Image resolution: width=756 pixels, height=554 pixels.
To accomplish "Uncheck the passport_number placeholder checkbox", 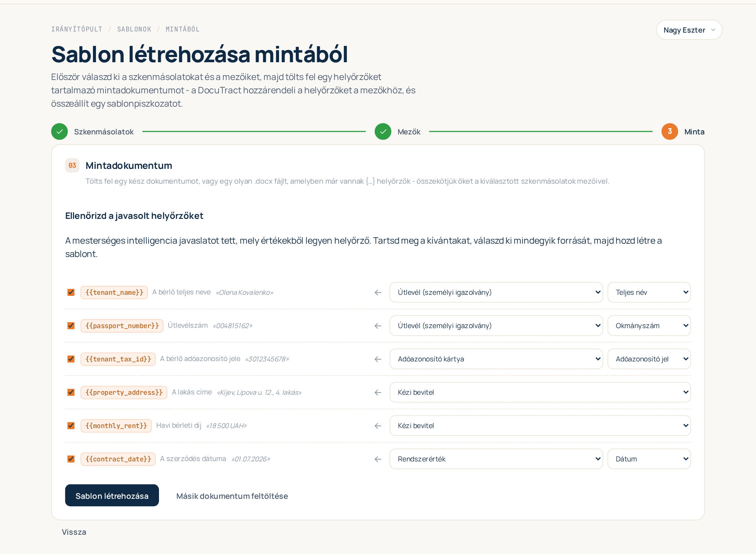I will click(71, 326).
